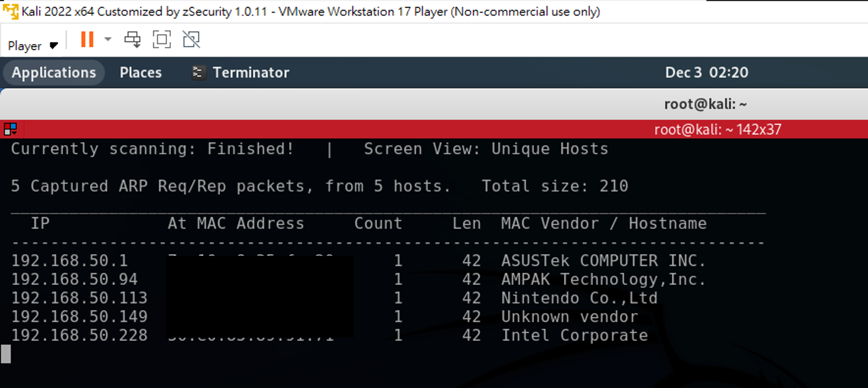Click IP address 192.168.50.1

click(x=69, y=260)
